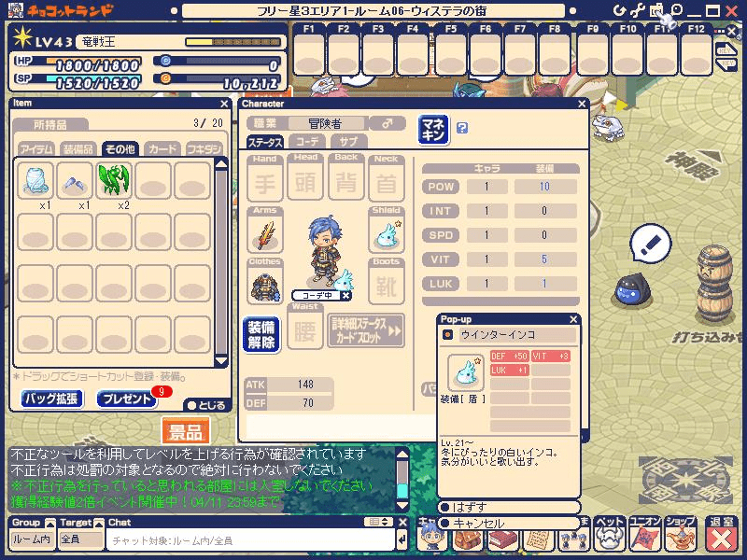Select the ステータス tab in Character window
This screenshot has height=560, width=747.
(x=265, y=142)
